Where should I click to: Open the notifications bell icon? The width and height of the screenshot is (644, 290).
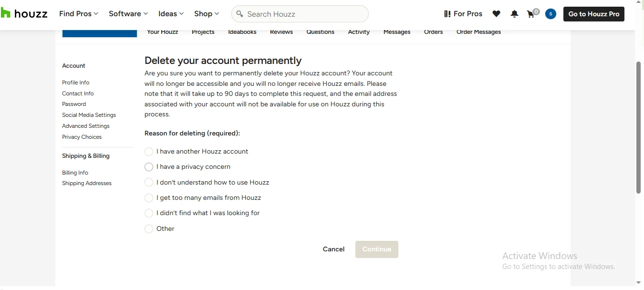click(x=514, y=14)
